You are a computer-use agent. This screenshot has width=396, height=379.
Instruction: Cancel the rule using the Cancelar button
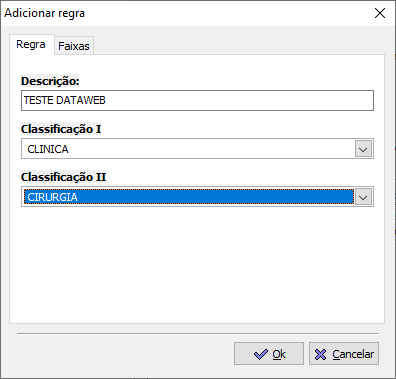344,354
